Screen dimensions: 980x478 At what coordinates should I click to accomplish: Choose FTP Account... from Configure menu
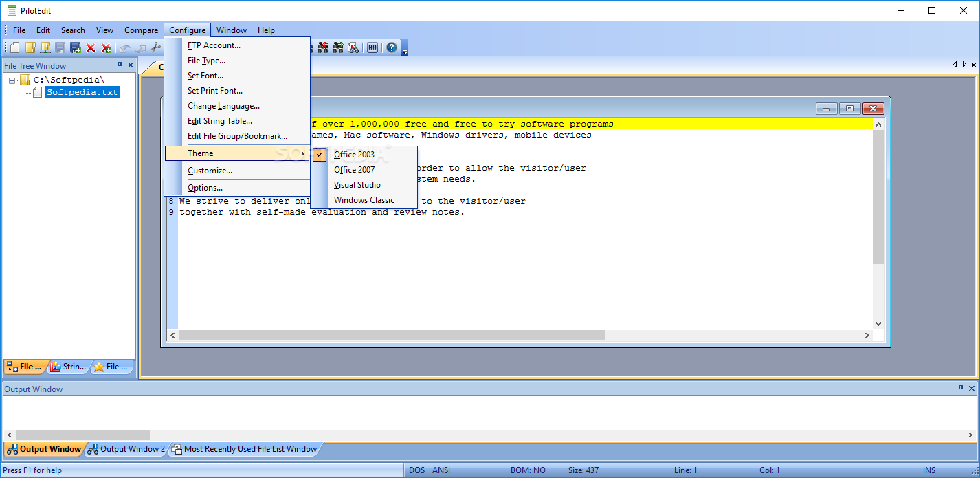coord(237,45)
